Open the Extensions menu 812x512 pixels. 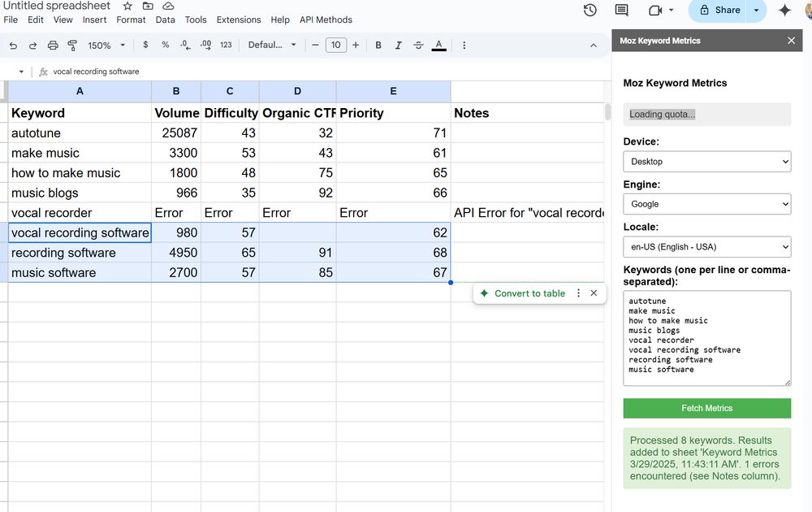(239, 20)
